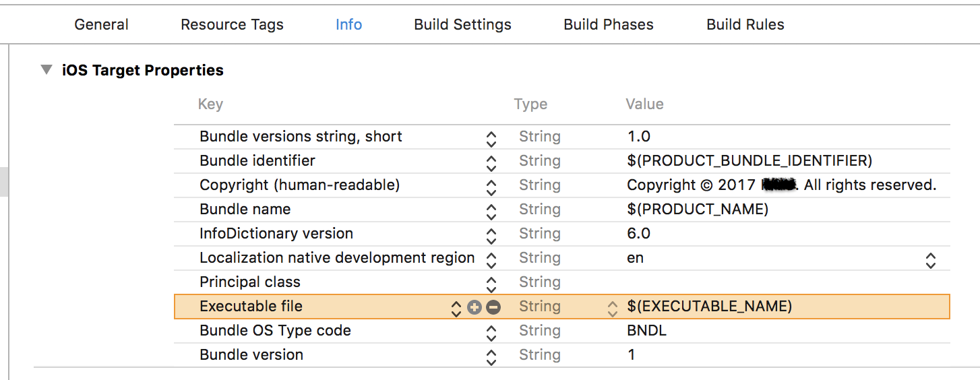Click the Copyright value text

[x=780, y=185]
